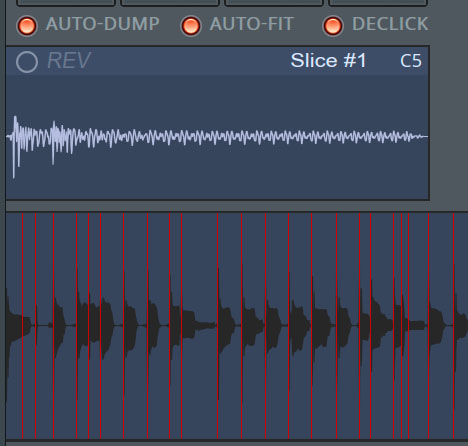This screenshot has width=468, height=446.
Task: Click the Slice #1 label
Action: [x=328, y=61]
